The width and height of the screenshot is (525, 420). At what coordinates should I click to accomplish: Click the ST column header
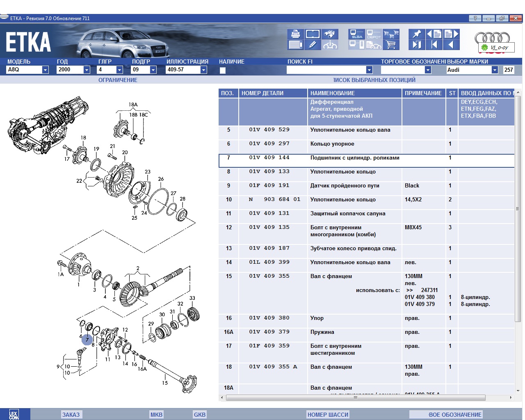452,93
